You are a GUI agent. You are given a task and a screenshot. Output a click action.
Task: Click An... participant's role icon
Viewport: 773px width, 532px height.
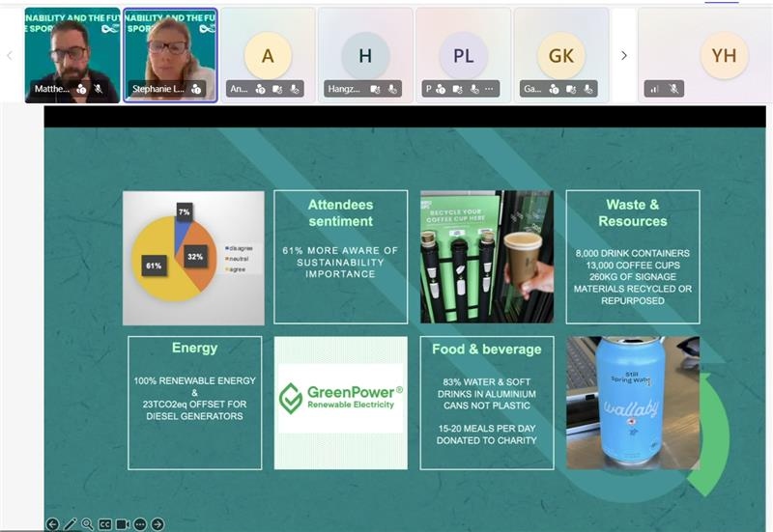click(x=260, y=89)
